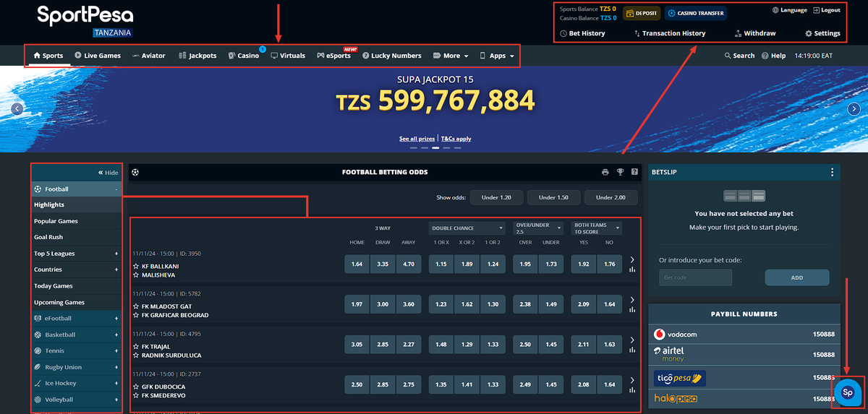Switch to Virtuals
Screen dimensions: 868x414
pyautogui.click(x=288, y=56)
